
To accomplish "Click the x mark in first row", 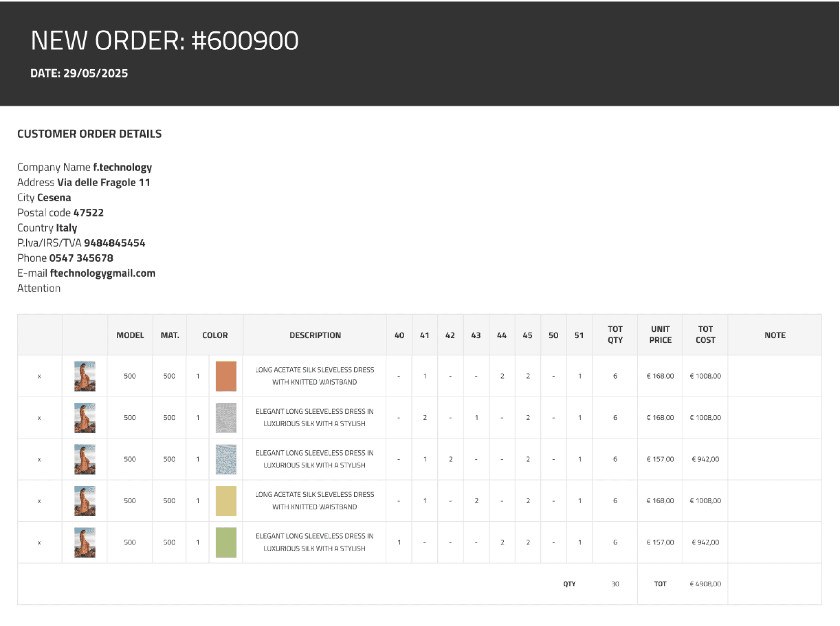I will tap(39, 376).
